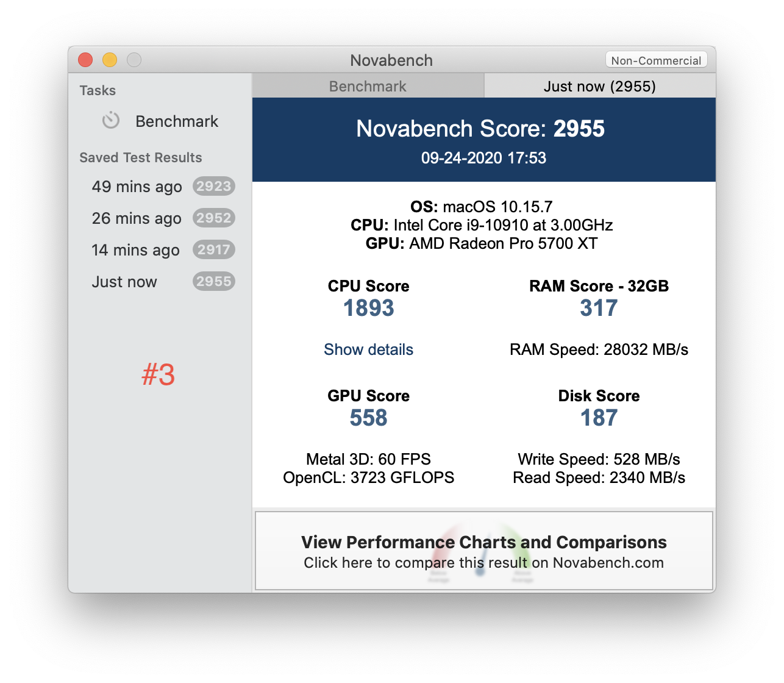Close the Novabench window with red button
Screen dimensions: 784x683
point(85,60)
